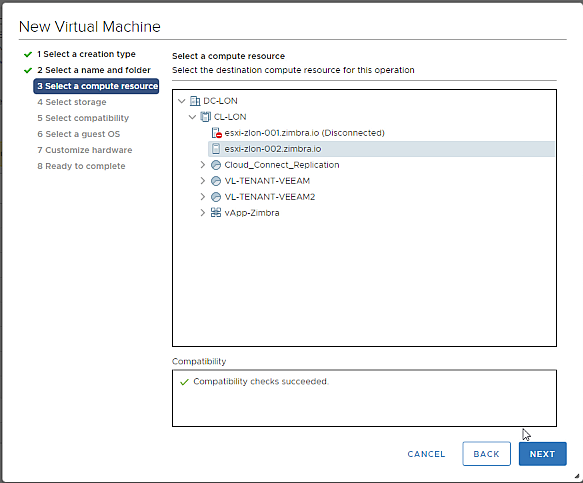This screenshot has height=483, width=583.
Task: Click the VL-TENANT-VEEAM2 resource pool icon
Action: click(x=216, y=197)
